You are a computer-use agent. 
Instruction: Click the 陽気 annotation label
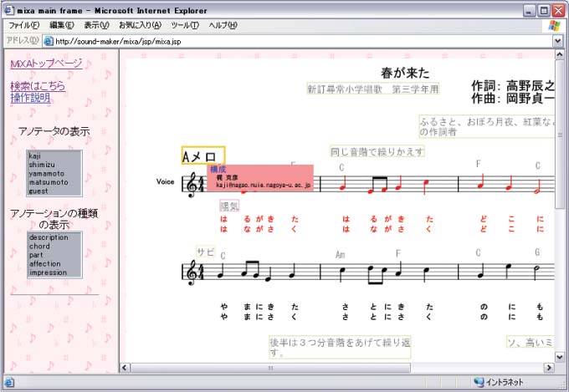[229, 206]
